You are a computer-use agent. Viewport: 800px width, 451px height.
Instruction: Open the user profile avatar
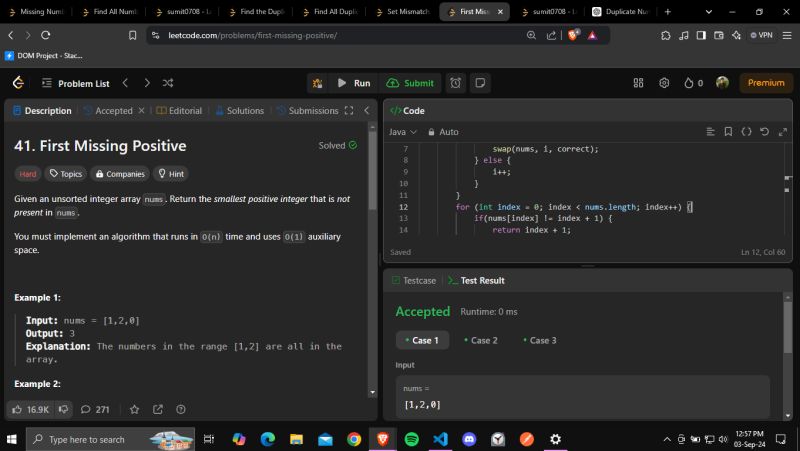[722, 83]
